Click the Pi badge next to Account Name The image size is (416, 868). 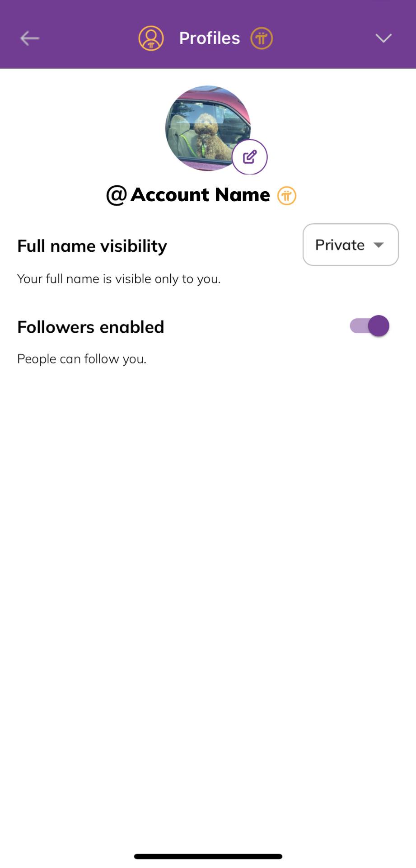(287, 196)
